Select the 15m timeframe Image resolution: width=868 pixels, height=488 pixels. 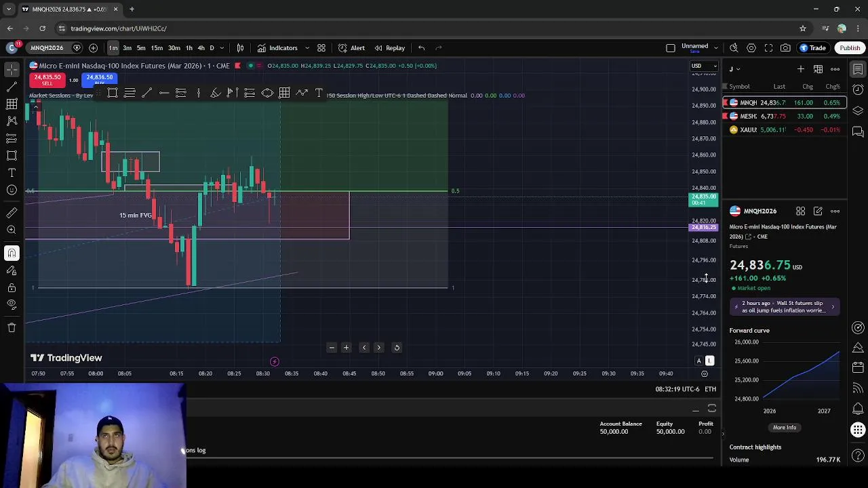[x=157, y=48]
